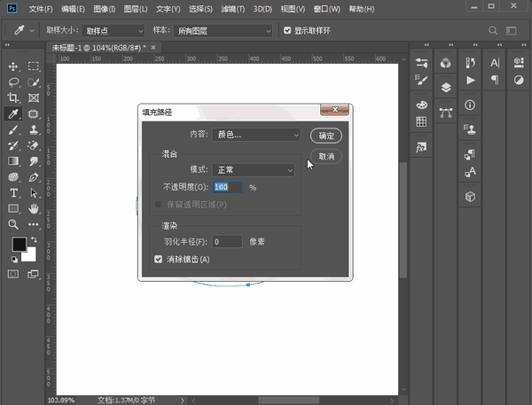Open the Info panel icon

tap(470, 105)
